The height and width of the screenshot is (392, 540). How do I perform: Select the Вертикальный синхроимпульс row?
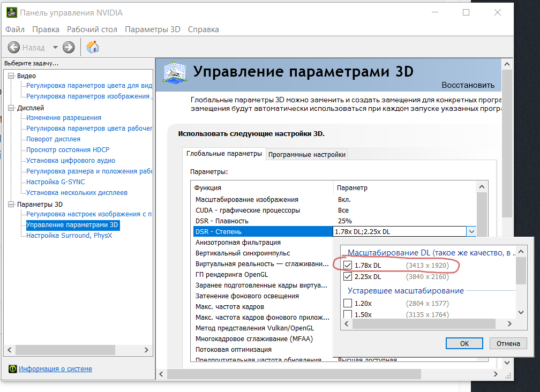point(262,253)
